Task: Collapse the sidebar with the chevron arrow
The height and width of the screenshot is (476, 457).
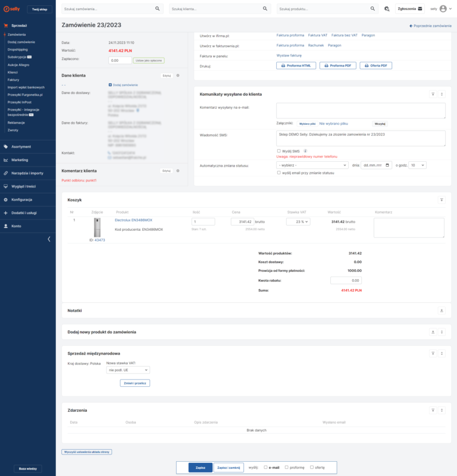Action: click(x=49, y=239)
